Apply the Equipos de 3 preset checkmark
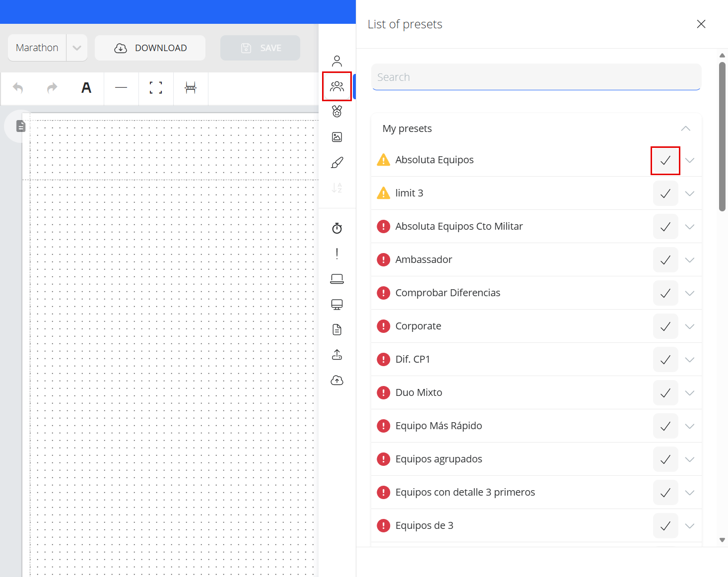 (665, 526)
